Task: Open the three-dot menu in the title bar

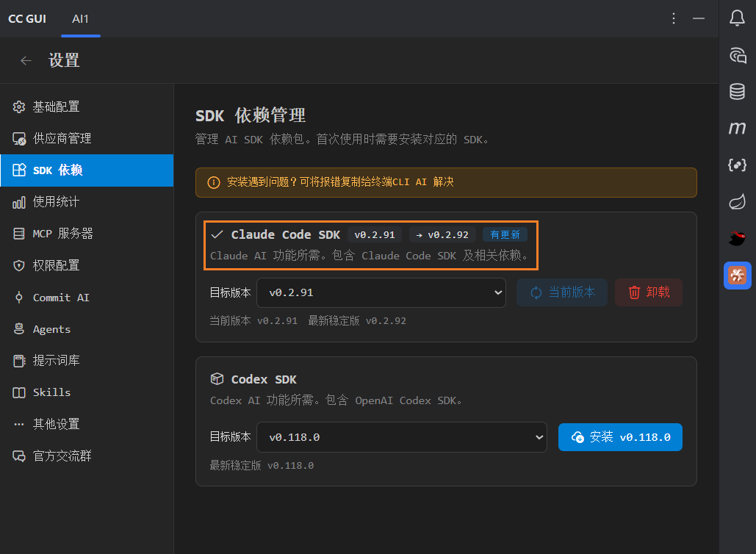Action: [x=674, y=18]
